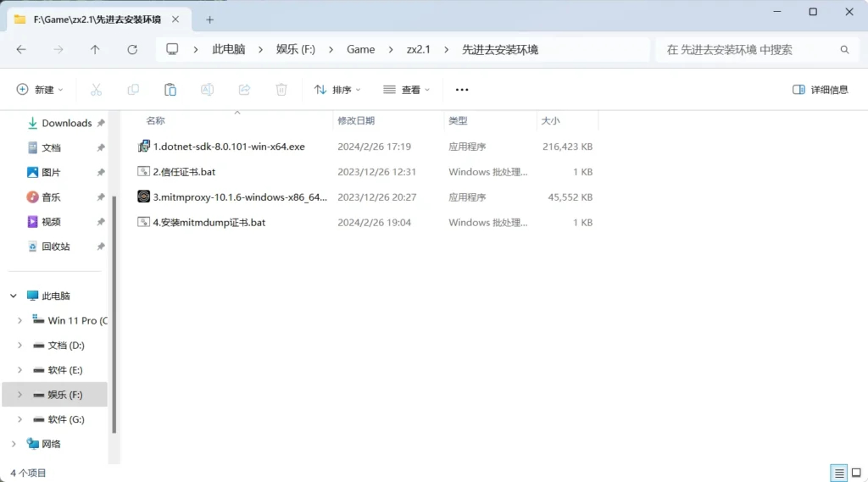Click the Cut scissors icon in toolbar
Viewport: 868px width, 482px height.
pos(97,90)
